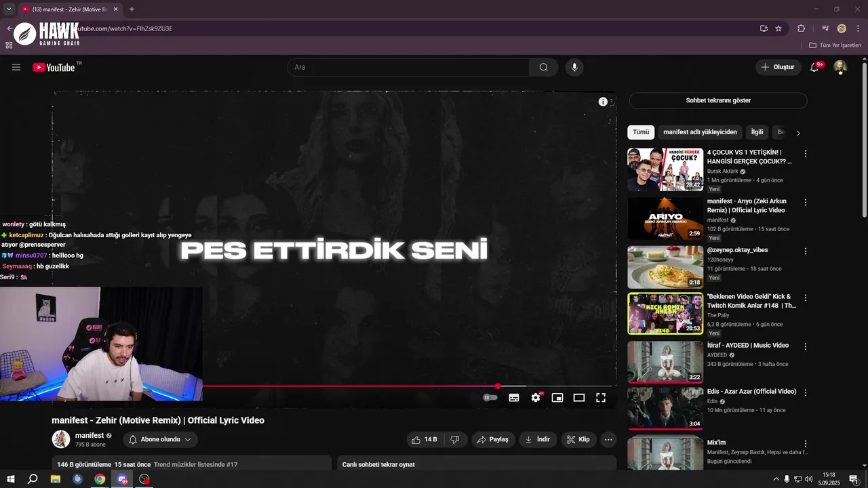The width and height of the screenshot is (868, 488).
Task: Open player settings gear
Action: click(x=536, y=398)
